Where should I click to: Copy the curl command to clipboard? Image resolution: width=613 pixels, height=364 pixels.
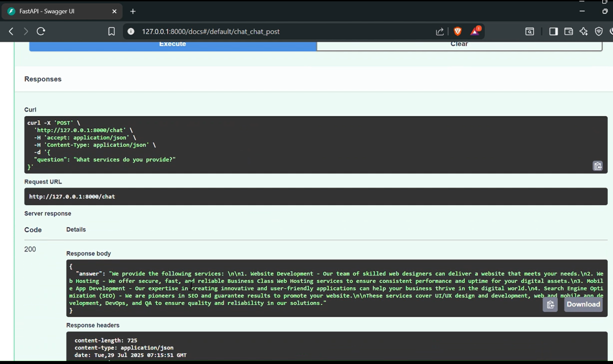pyautogui.click(x=597, y=166)
